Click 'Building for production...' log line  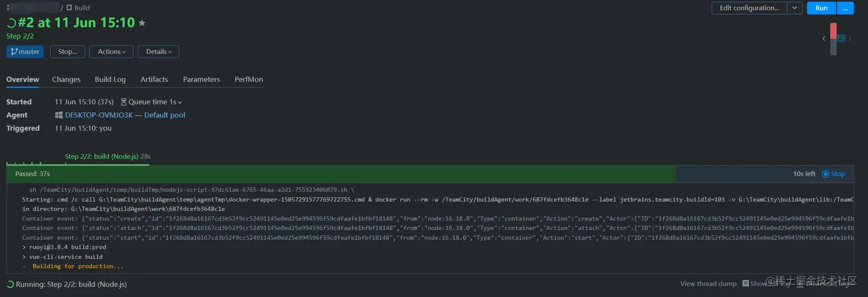(78, 267)
